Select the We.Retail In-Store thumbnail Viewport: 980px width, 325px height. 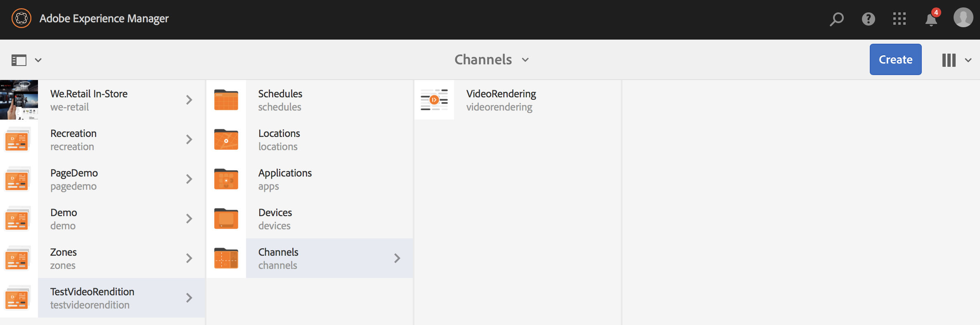click(19, 100)
